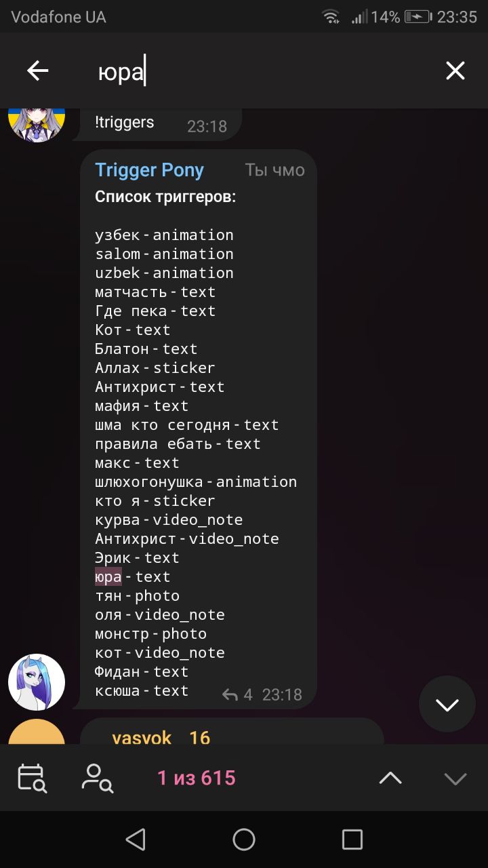Tap the highlighted юра search match
Image resolution: width=488 pixels, height=868 pixels.
pyautogui.click(x=108, y=577)
